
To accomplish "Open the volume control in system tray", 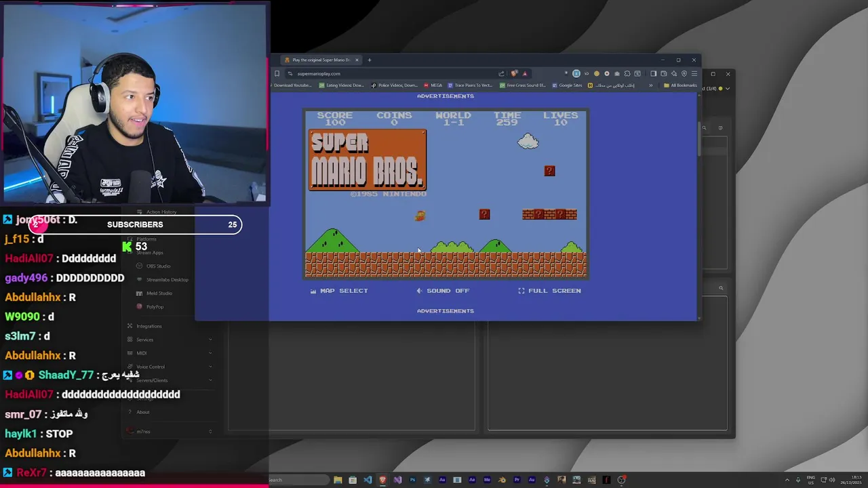I will pos(831,480).
